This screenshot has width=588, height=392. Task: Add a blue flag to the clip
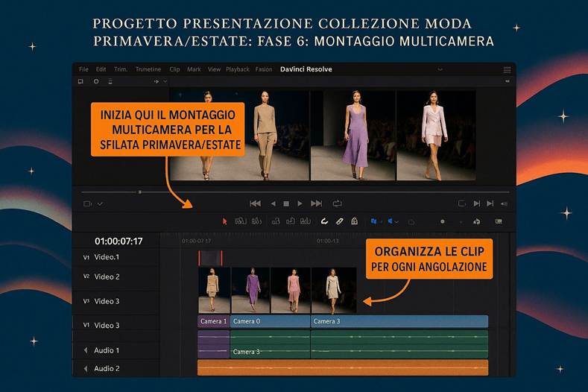click(373, 221)
